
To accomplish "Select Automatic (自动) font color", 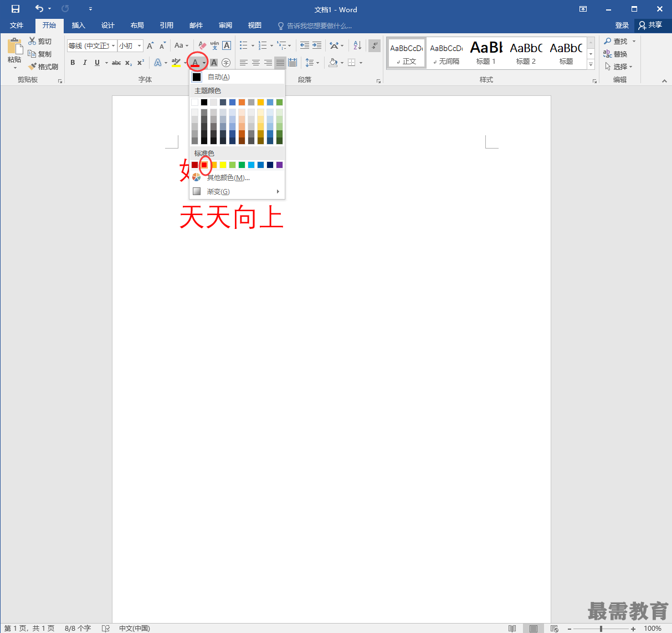I will point(237,77).
